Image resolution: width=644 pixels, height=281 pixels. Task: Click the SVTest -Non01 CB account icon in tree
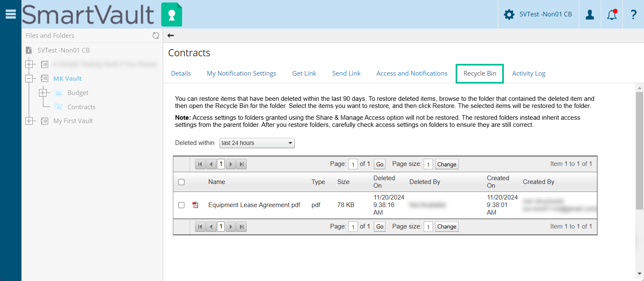point(29,50)
